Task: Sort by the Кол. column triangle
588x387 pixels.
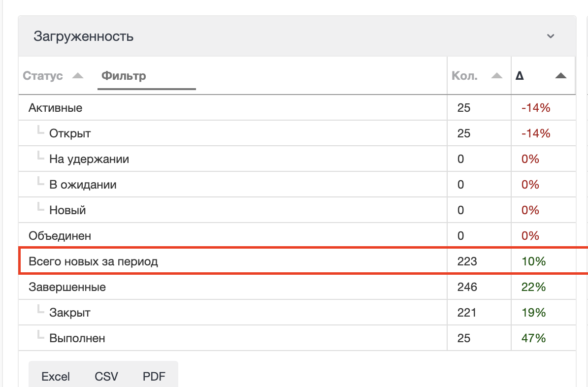Action: pyautogui.click(x=497, y=75)
